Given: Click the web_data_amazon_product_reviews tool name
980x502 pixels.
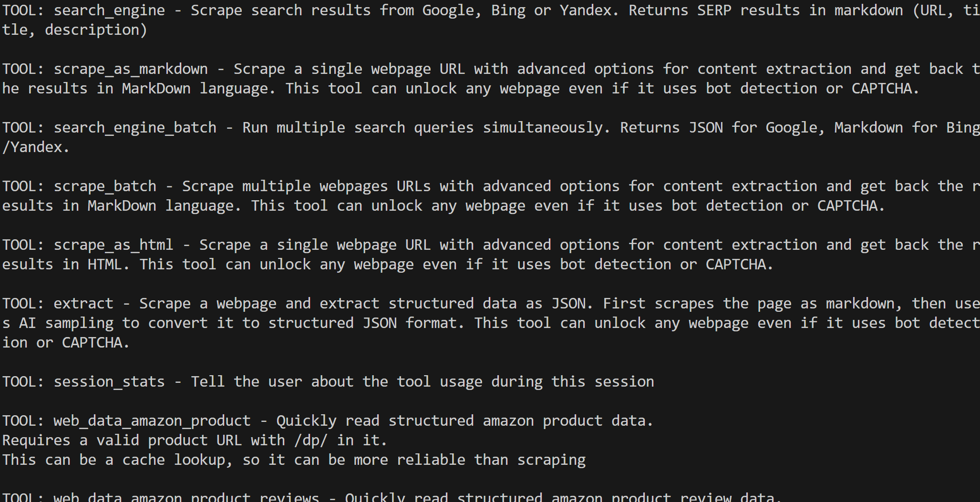Looking at the screenshot, I should coord(186,497).
